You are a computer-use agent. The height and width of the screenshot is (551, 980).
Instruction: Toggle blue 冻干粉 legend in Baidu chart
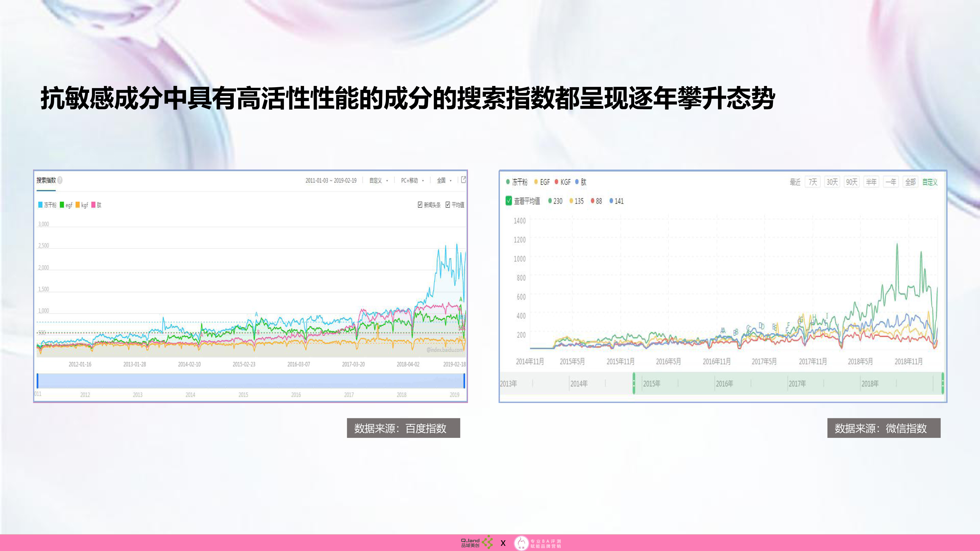pyautogui.click(x=47, y=205)
